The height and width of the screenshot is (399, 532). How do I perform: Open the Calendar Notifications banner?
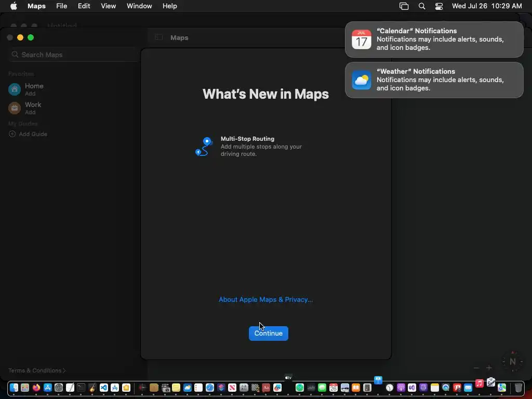click(x=434, y=39)
